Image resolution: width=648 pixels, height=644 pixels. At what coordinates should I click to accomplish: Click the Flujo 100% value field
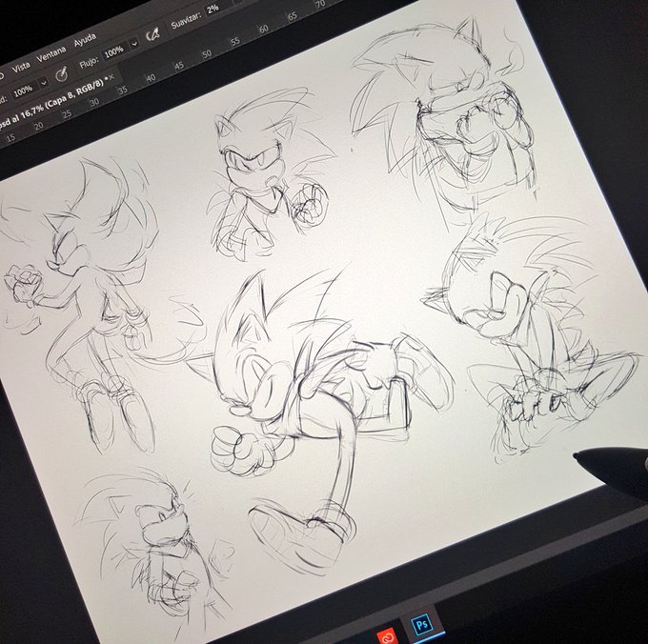click(114, 51)
